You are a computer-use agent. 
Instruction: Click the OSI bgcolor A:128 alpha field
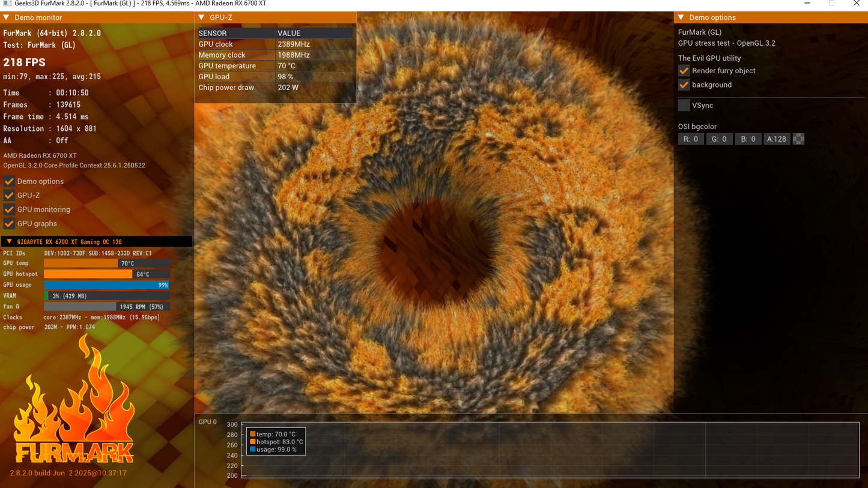[777, 139]
